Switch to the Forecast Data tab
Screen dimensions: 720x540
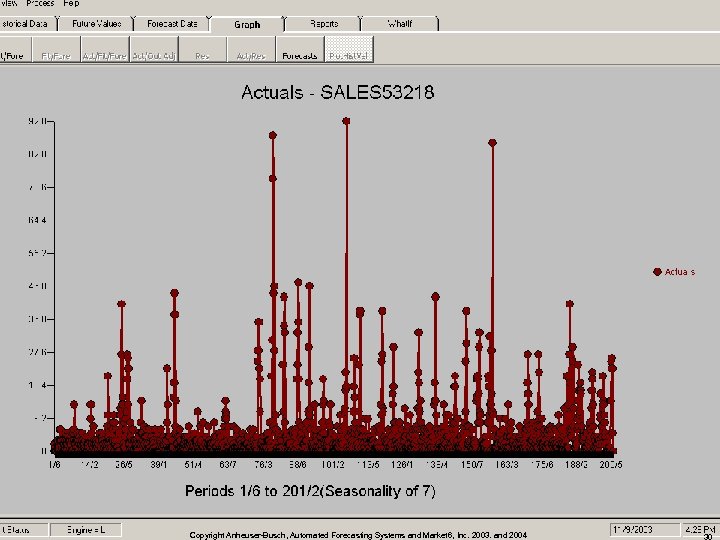coord(172,24)
